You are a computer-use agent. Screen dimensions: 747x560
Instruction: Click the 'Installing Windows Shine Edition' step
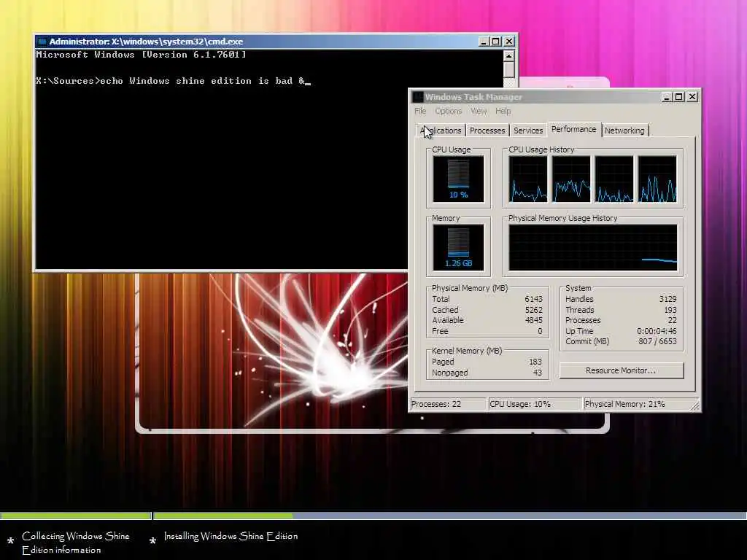[231, 537]
